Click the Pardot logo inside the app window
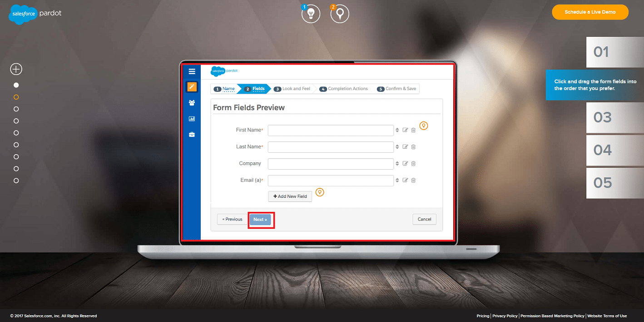The height and width of the screenshot is (322, 644). pos(224,71)
